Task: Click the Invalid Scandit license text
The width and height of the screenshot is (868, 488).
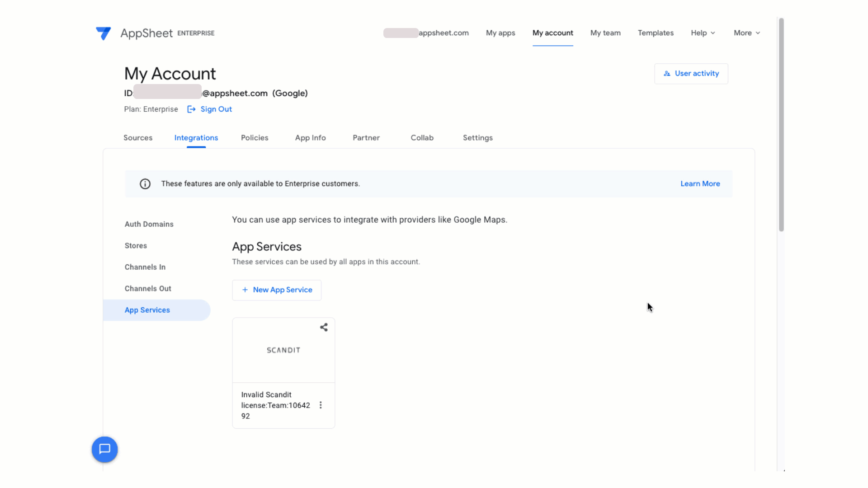Action: (x=275, y=405)
